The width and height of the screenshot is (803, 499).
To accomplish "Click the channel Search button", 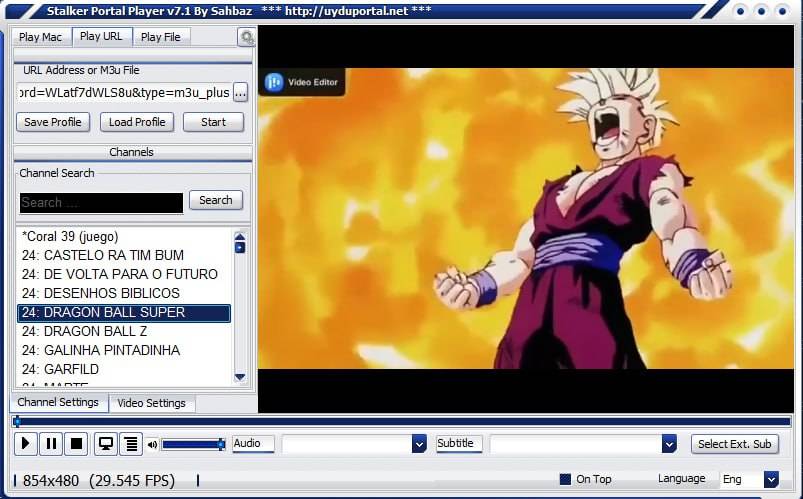I will coord(216,200).
